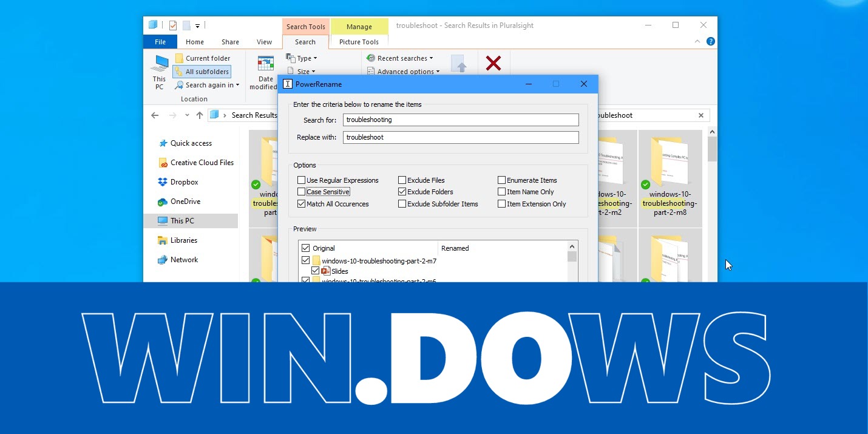Check Item Extension Only option
Image resolution: width=868 pixels, height=434 pixels.
tap(501, 204)
